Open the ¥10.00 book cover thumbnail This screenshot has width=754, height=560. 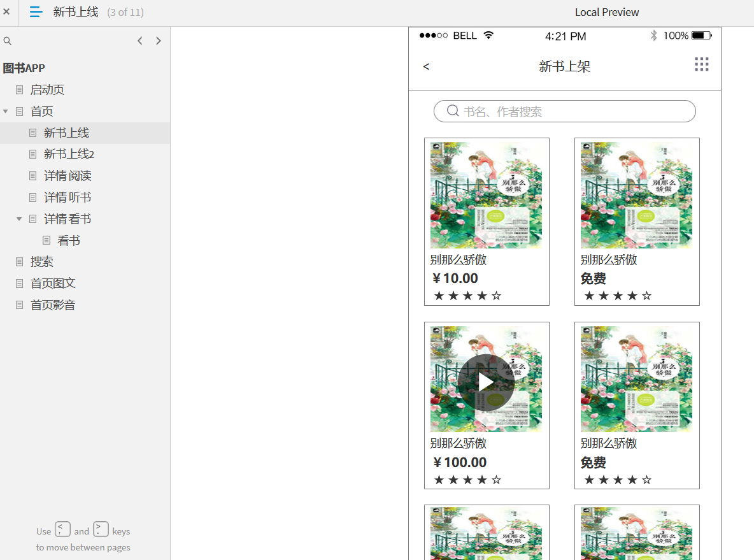pos(486,195)
